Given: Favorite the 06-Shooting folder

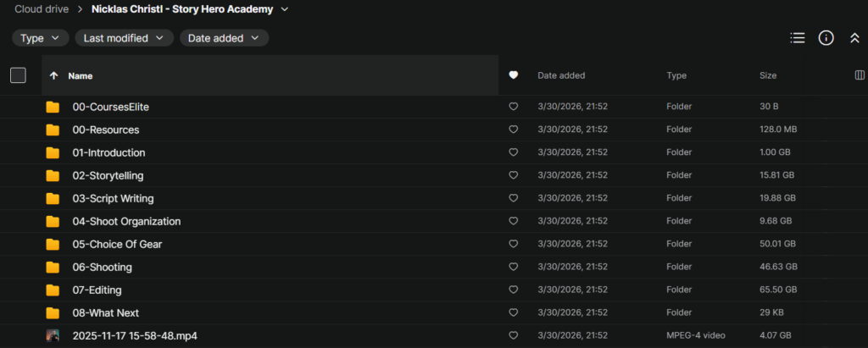Looking at the screenshot, I should (513, 267).
